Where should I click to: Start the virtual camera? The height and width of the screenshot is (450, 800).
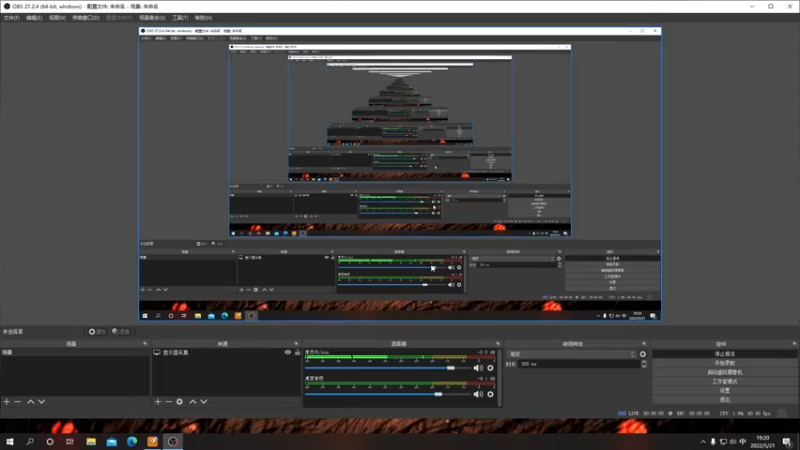724,372
